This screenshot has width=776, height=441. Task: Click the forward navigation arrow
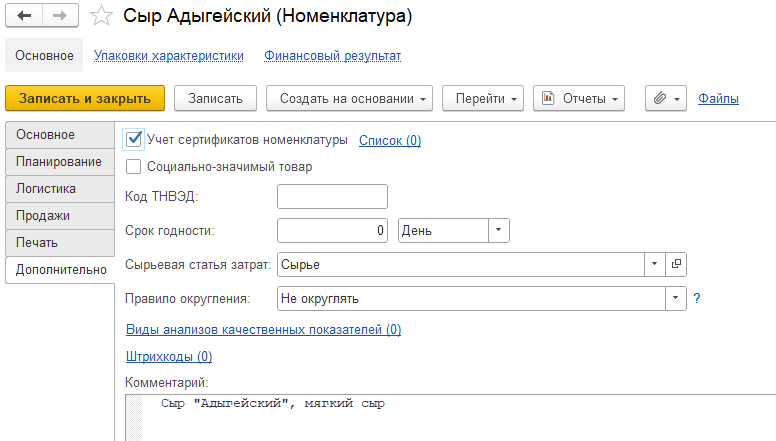click(60, 17)
